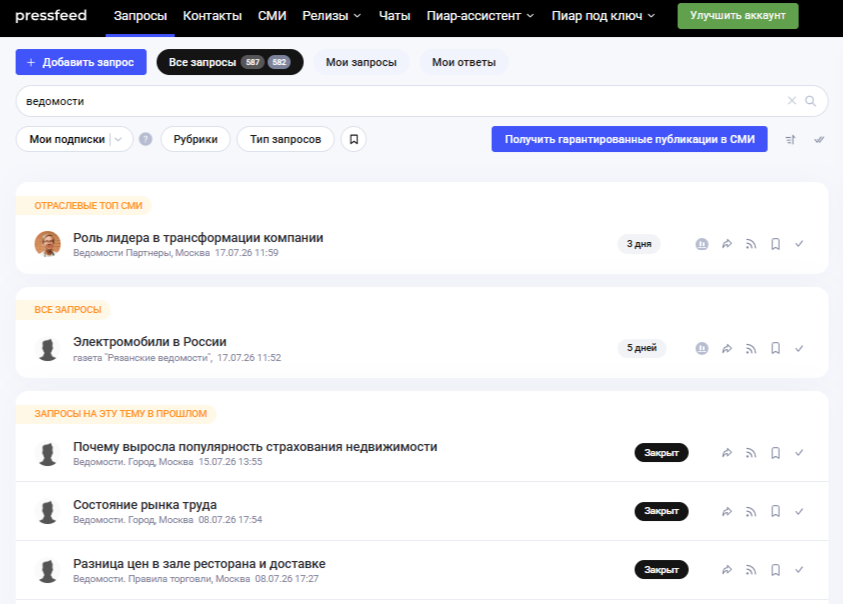The image size is (843, 604).
Task: Click feed icon in "Электромобили в России" row
Action: click(x=751, y=349)
